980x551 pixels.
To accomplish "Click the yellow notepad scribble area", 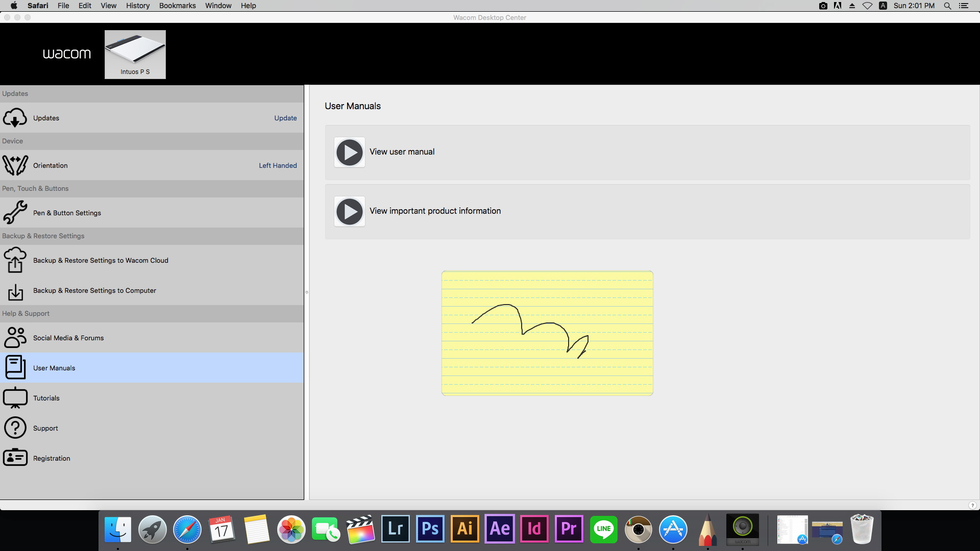I will click(x=547, y=333).
